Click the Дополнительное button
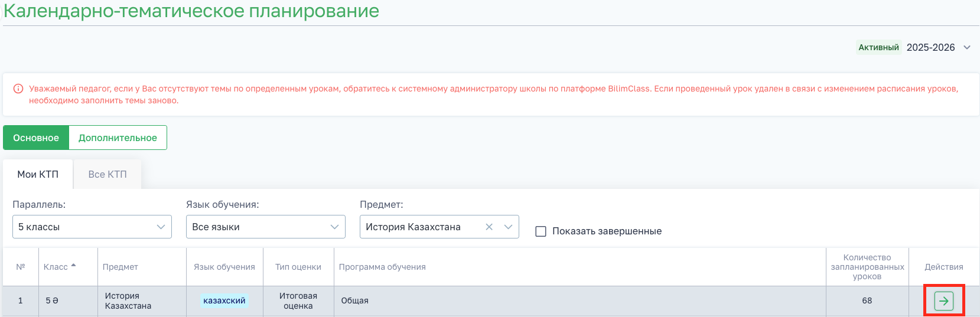 pyautogui.click(x=118, y=138)
